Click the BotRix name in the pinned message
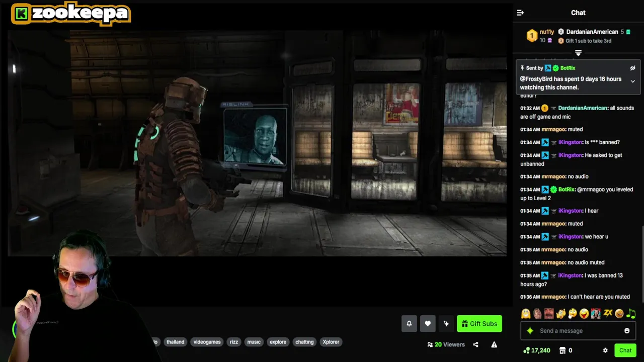The width and height of the screenshot is (644, 362). click(568, 68)
